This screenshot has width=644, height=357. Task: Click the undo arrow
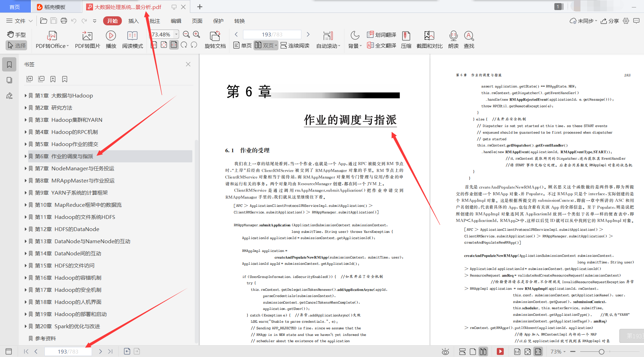[x=74, y=21]
